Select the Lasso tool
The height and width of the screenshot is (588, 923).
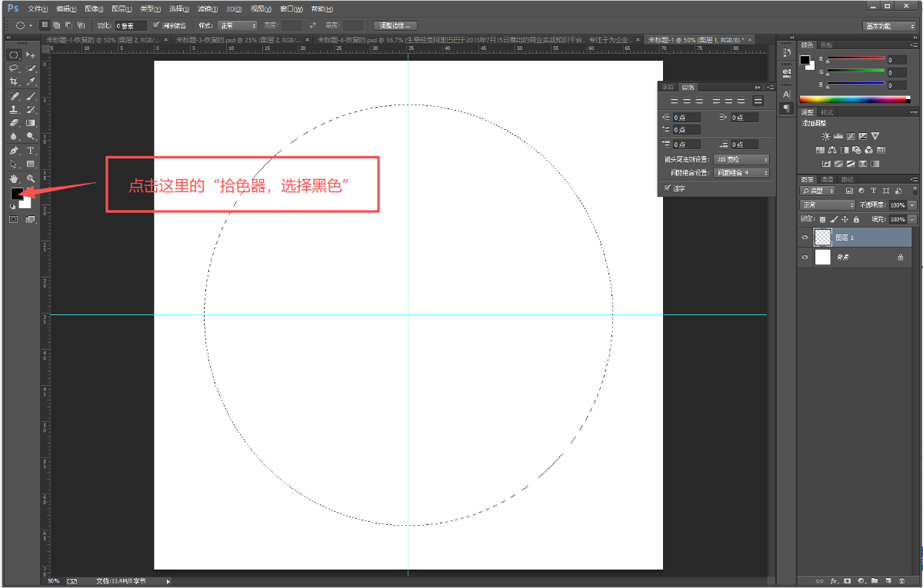(14, 68)
